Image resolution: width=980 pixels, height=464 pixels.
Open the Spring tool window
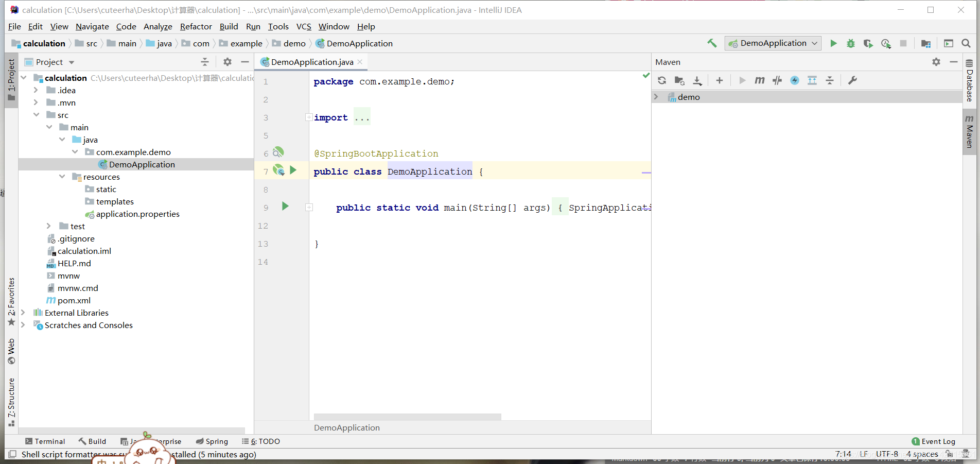tap(212, 441)
